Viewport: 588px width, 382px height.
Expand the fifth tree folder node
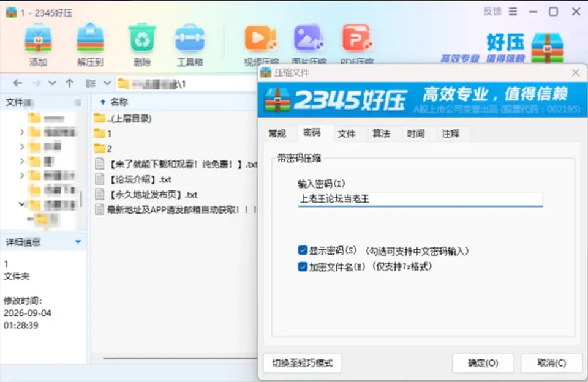[x=22, y=175]
